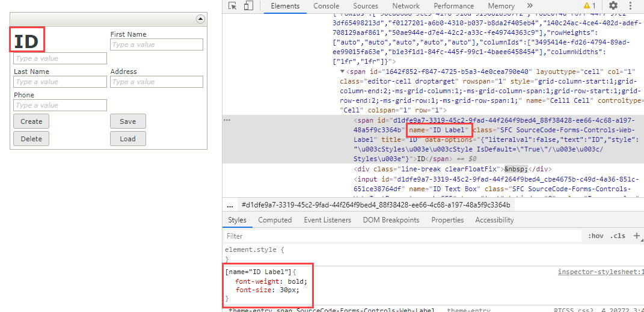This screenshot has width=644, height=312.
Task: Open the Computed styles tab
Action: pos(275,220)
